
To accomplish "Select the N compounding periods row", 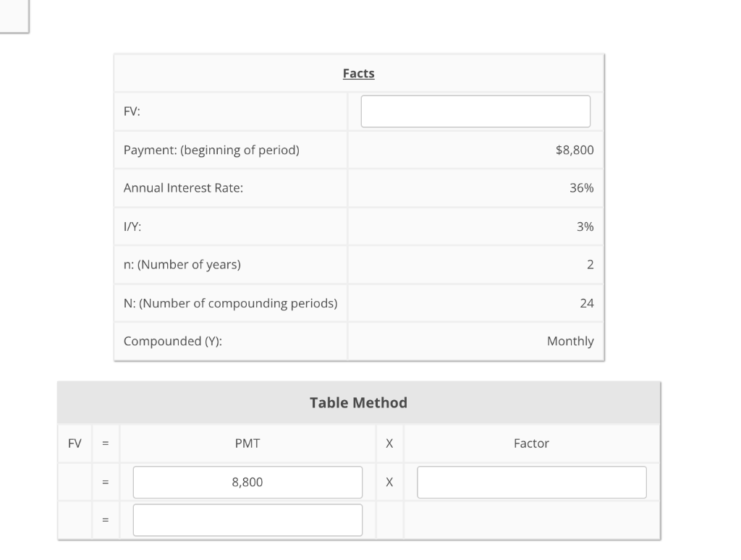I will pyautogui.click(x=232, y=303).
